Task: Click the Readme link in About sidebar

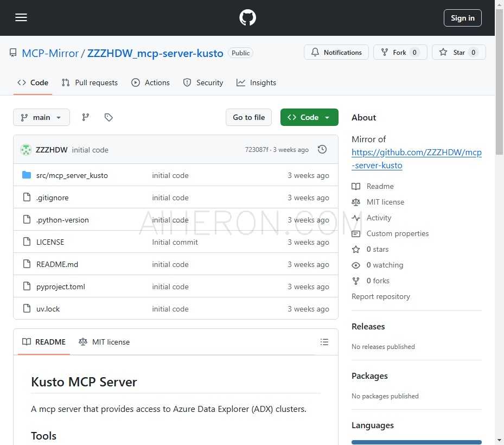Action: tap(380, 186)
